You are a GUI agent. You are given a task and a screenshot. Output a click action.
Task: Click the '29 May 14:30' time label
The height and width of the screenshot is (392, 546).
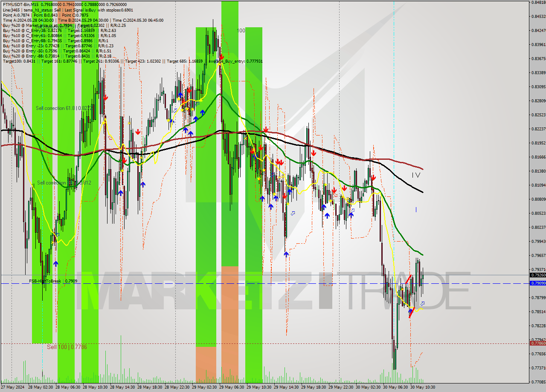[286, 387]
